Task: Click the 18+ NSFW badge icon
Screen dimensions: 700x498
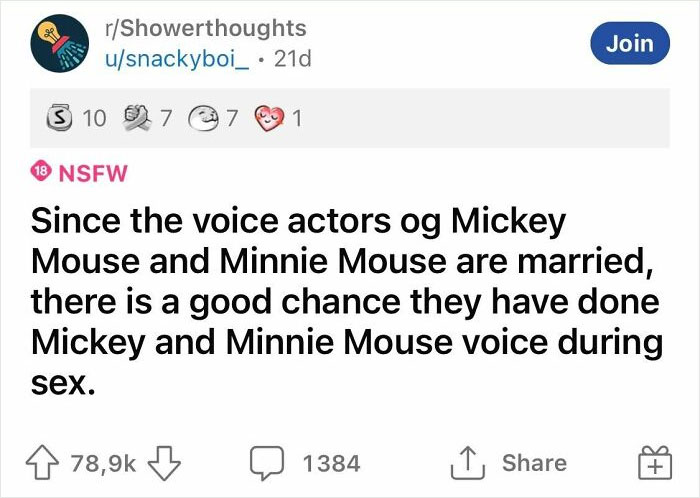Action: click(43, 171)
